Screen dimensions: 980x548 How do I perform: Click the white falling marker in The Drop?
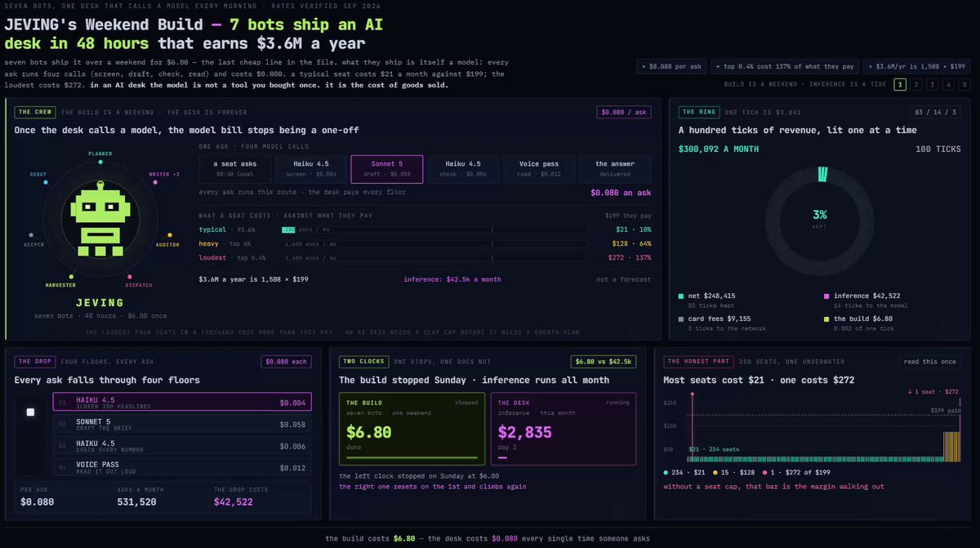[x=30, y=412]
